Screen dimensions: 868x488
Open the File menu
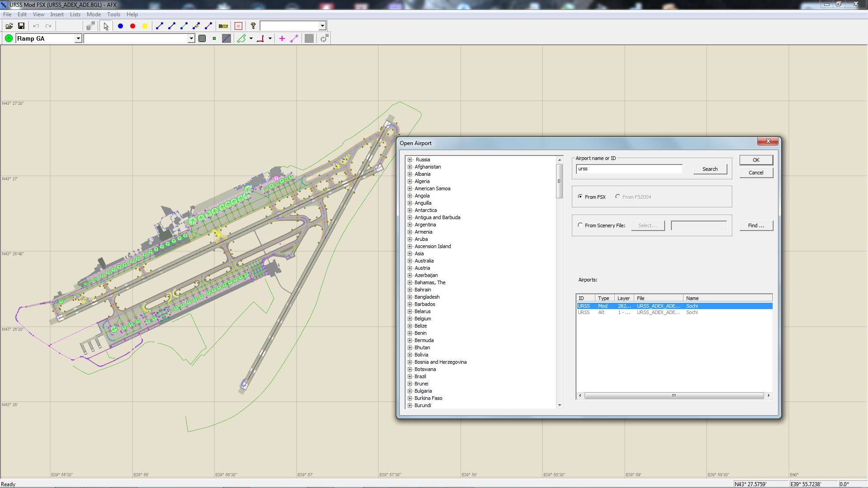pos(7,14)
